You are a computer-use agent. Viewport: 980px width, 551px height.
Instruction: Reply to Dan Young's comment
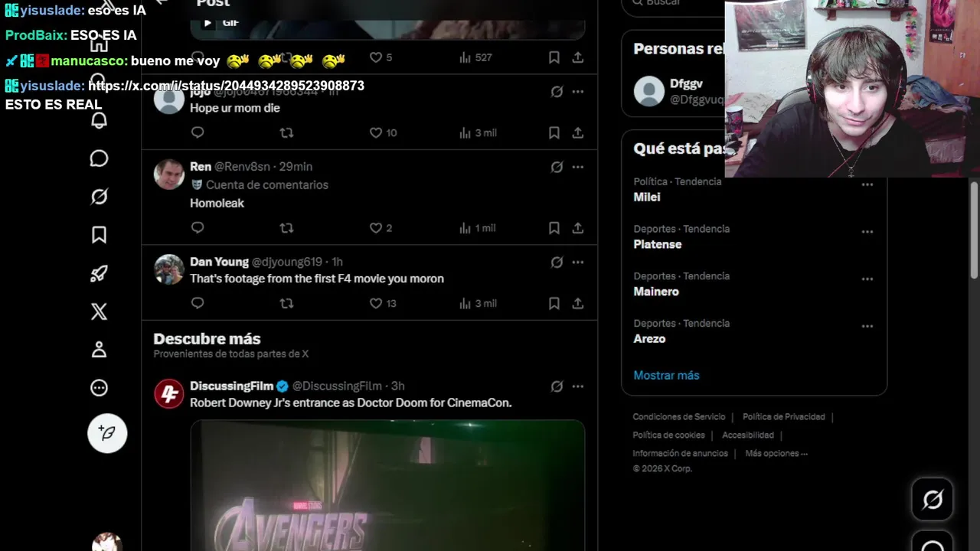[x=198, y=303]
